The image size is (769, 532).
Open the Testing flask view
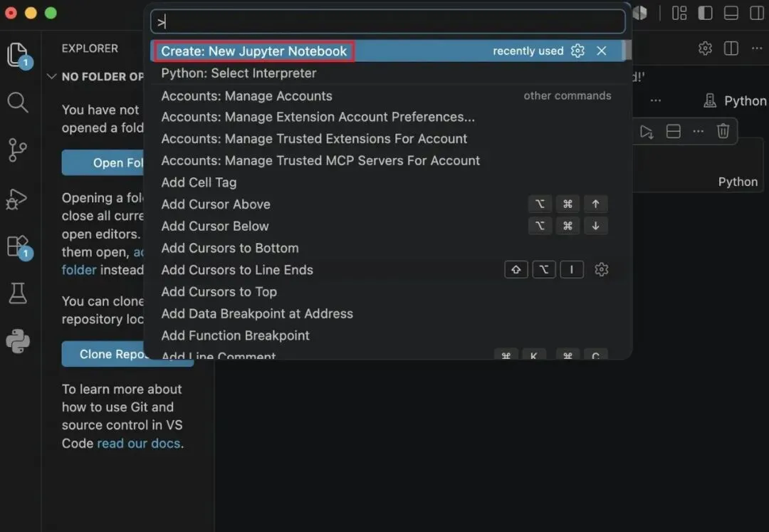click(18, 293)
